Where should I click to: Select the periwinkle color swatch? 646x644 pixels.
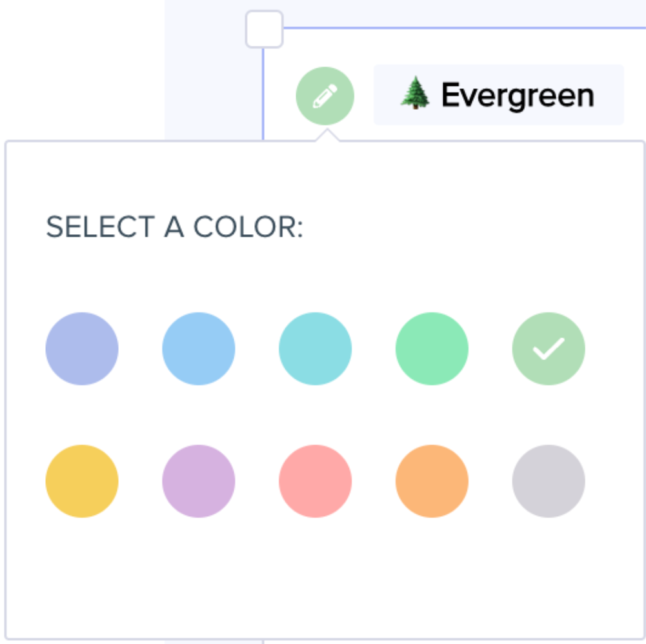coord(82,349)
